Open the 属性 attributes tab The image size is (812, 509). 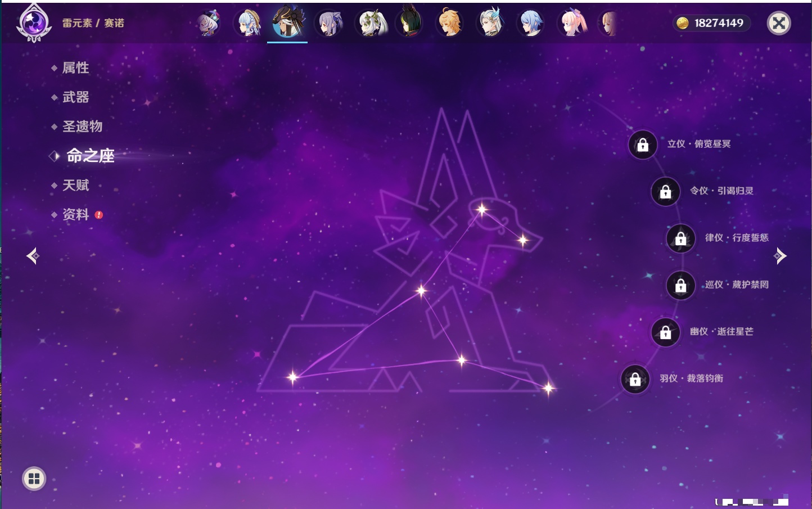coord(75,68)
